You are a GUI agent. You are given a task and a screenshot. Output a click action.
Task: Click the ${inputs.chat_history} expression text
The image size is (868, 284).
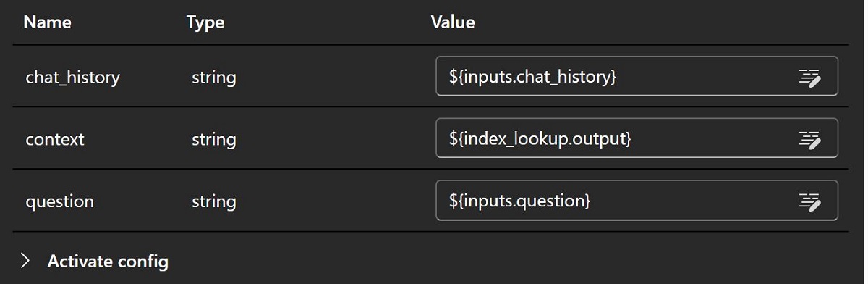pos(532,76)
